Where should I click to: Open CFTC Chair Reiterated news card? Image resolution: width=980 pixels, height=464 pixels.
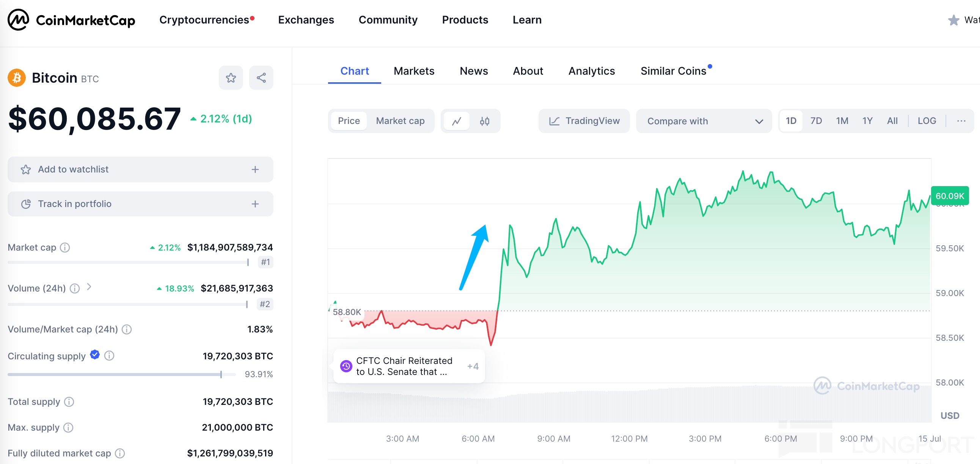click(x=409, y=366)
